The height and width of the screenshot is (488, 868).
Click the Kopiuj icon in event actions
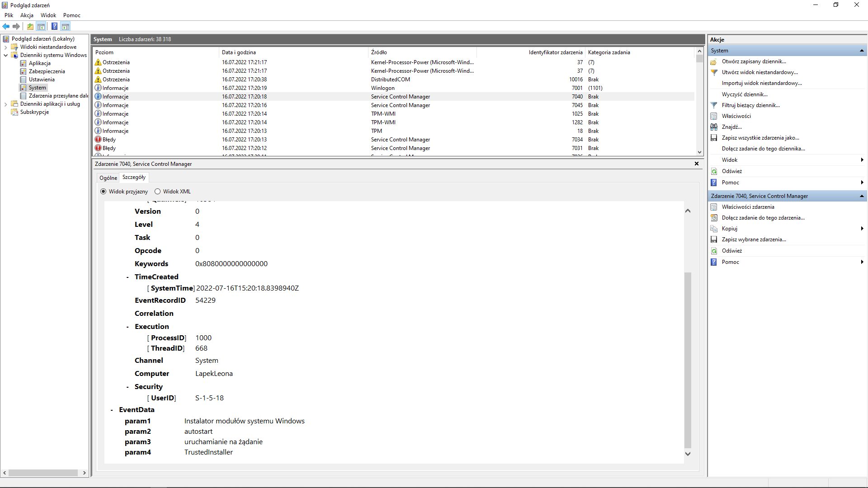click(714, 229)
